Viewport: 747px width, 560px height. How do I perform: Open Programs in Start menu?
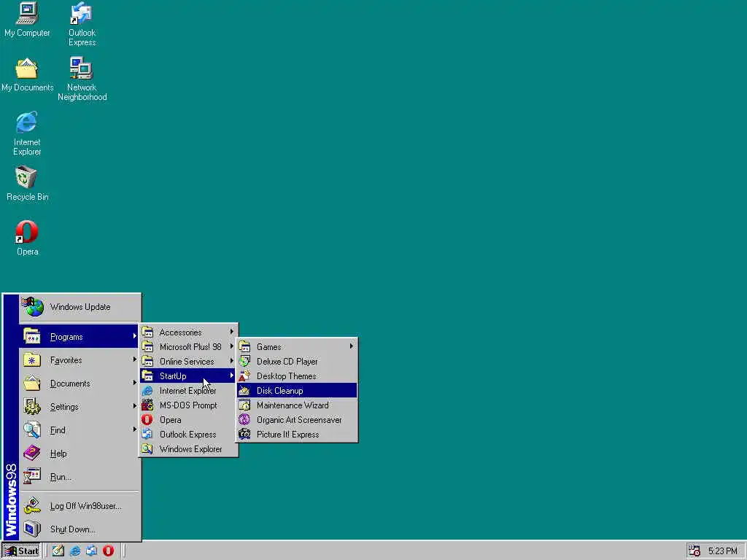coord(80,337)
